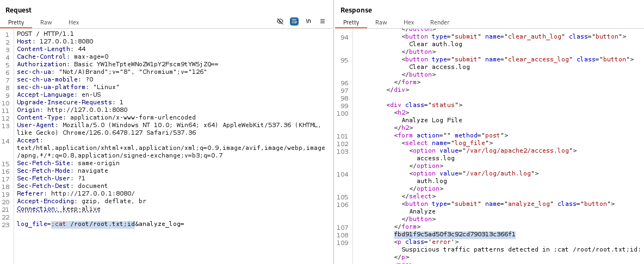Click the 'Suspicious traffic patterns detected' error text
644x264 pixels.
[x=521, y=249]
